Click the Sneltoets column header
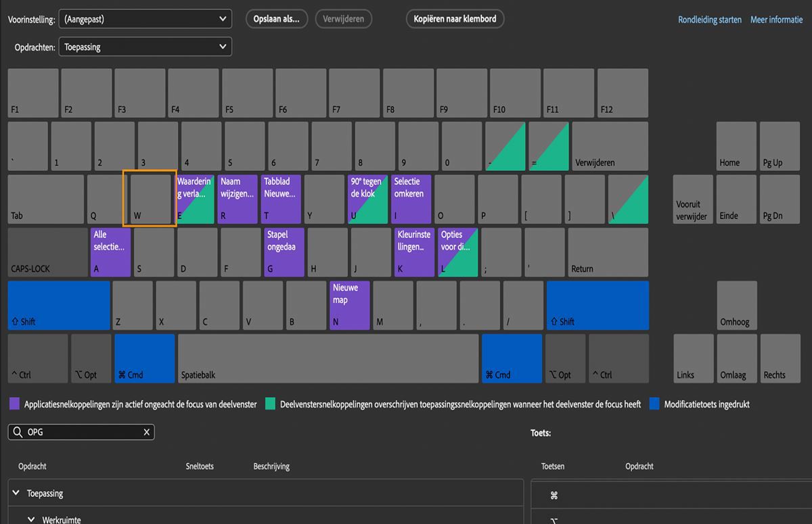The height and width of the screenshot is (524, 812). (200, 467)
